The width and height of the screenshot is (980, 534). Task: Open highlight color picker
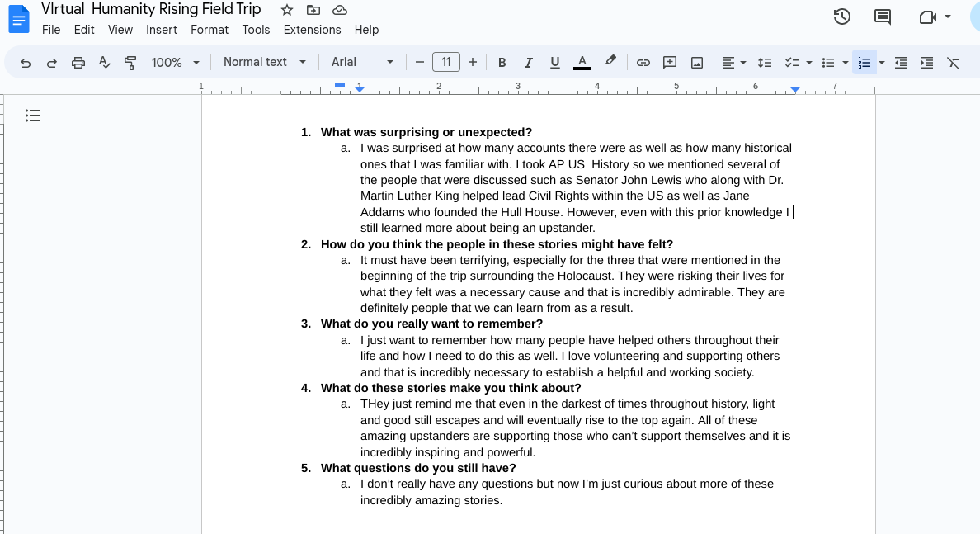point(610,61)
